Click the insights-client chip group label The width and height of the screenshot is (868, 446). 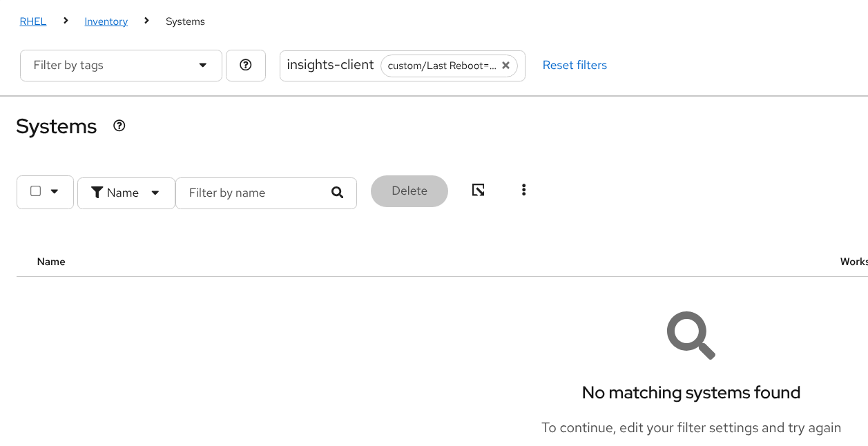point(330,65)
